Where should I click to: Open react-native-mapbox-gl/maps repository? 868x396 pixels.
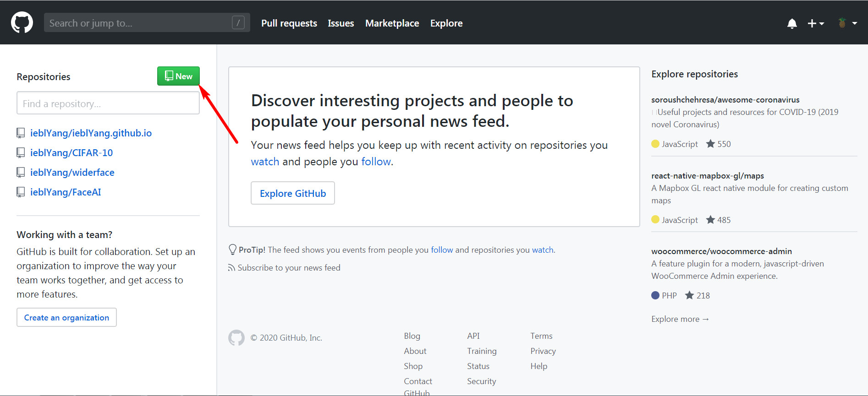click(708, 176)
